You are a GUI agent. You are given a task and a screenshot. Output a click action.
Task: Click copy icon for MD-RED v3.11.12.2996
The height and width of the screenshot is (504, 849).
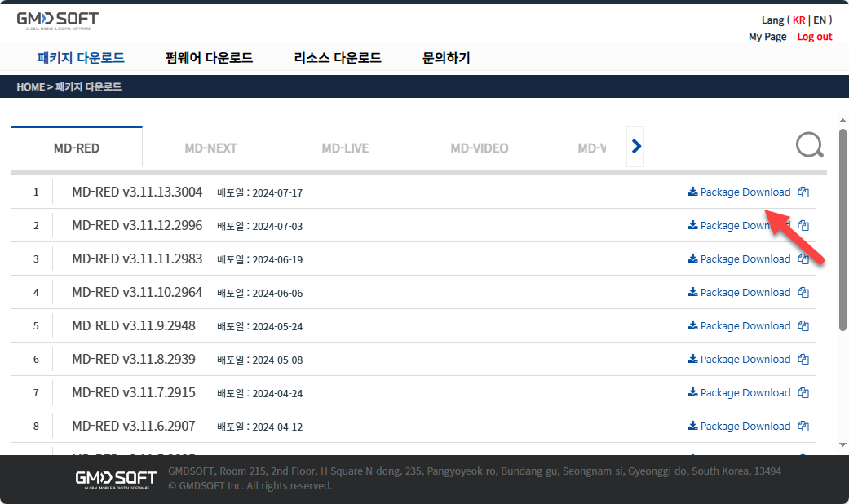pos(803,226)
